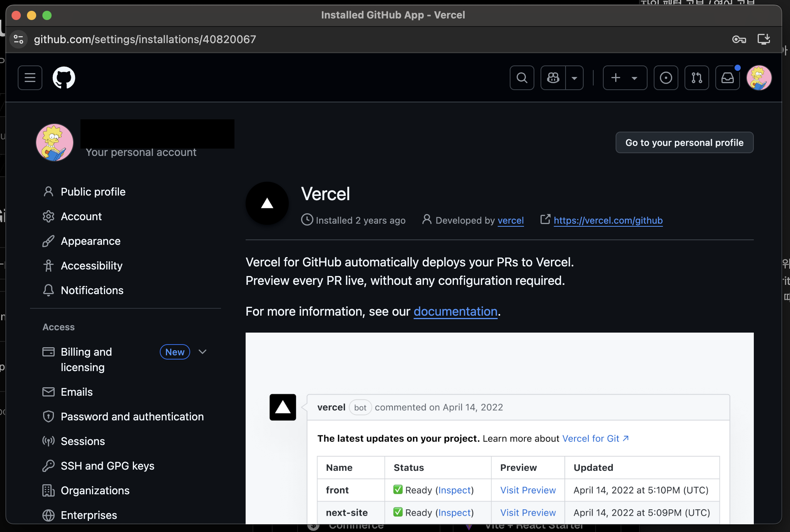The width and height of the screenshot is (790, 532).
Task: Open the issues circle-dot icon
Action: tap(666, 78)
